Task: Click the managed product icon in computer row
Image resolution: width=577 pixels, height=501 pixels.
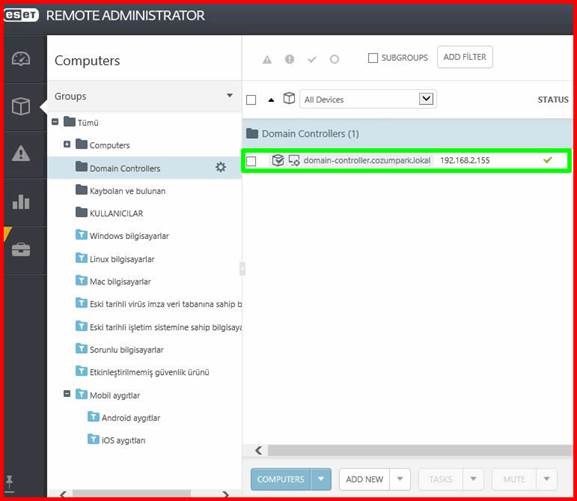Action: coord(278,160)
